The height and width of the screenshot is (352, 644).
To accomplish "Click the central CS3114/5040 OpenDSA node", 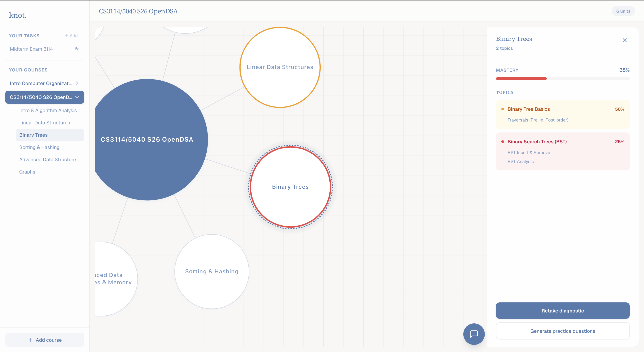I will [147, 139].
